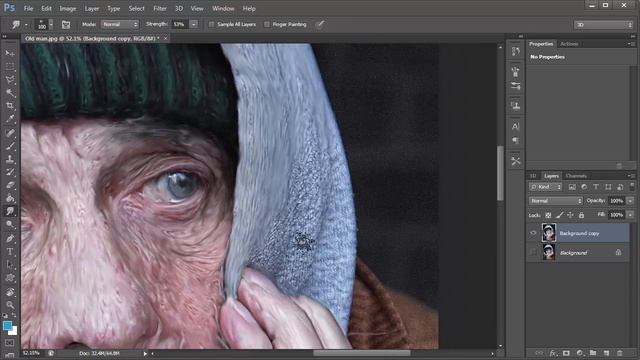
Task: Open the Fill dropdown arrow
Action: pyautogui.click(x=630, y=215)
